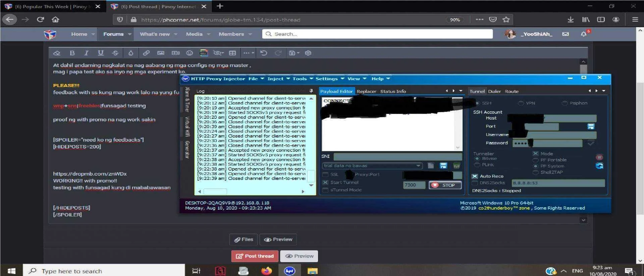Click the STOP button in the injector
Image resolution: width=644 pixels, height=276 pixels.
(x=445, y=185)
